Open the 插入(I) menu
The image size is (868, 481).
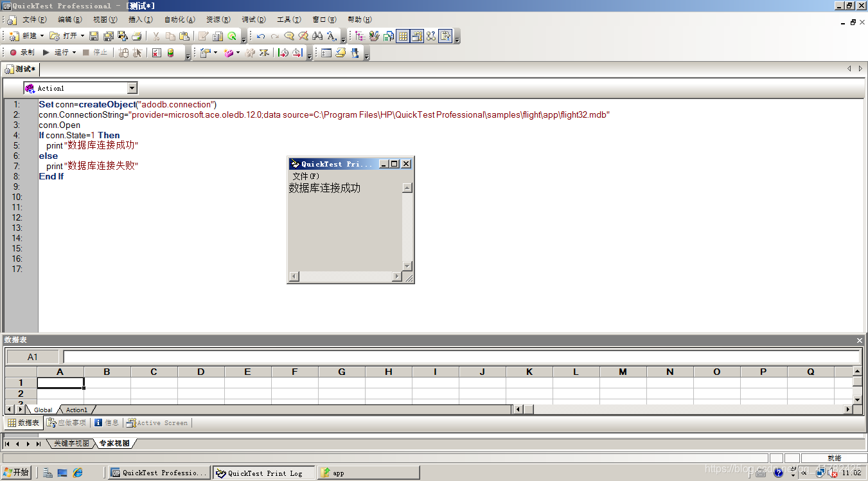141,20
